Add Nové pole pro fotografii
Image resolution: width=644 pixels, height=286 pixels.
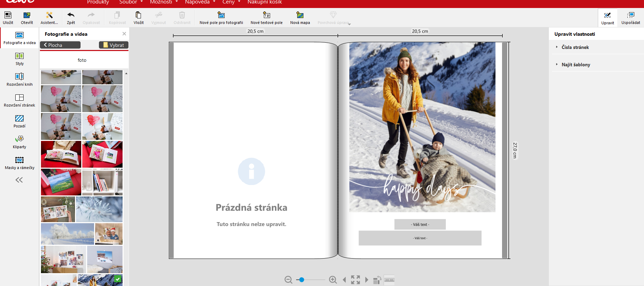tap(221, 18)
